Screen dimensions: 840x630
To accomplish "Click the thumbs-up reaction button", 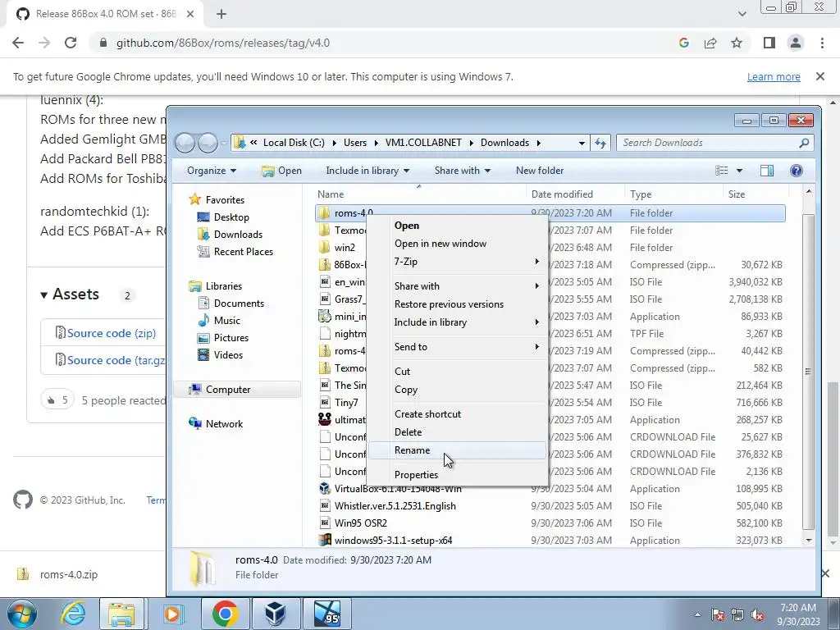I will tap(57, 400).
